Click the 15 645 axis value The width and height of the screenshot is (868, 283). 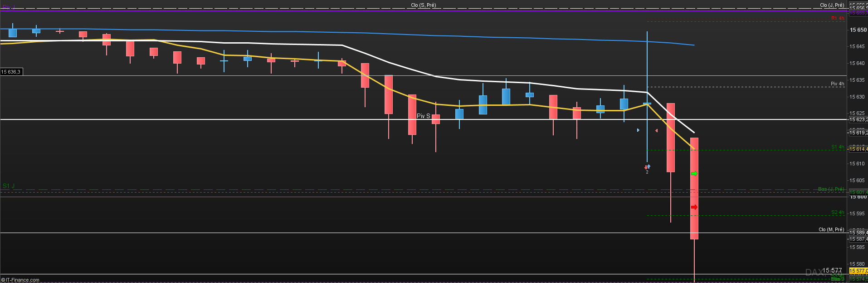[x=857, y=46]
